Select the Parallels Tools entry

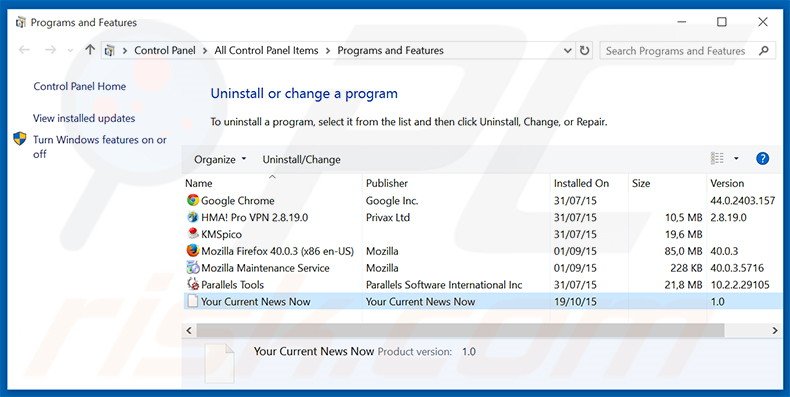click(x=232, y=285)
